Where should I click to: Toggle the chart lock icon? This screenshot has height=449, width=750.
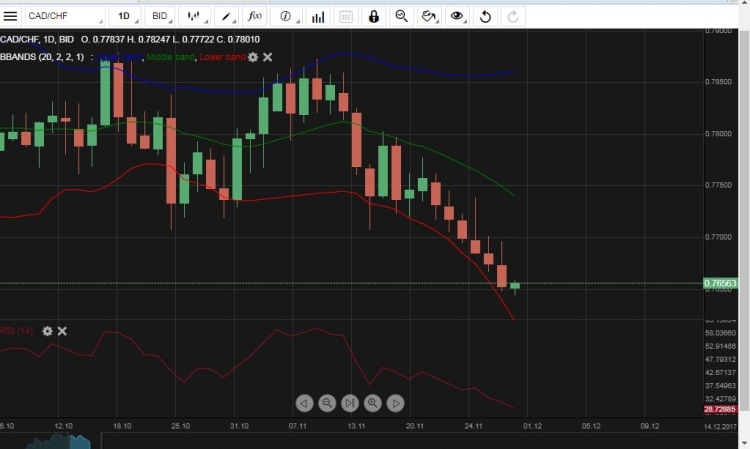(373, 17)
